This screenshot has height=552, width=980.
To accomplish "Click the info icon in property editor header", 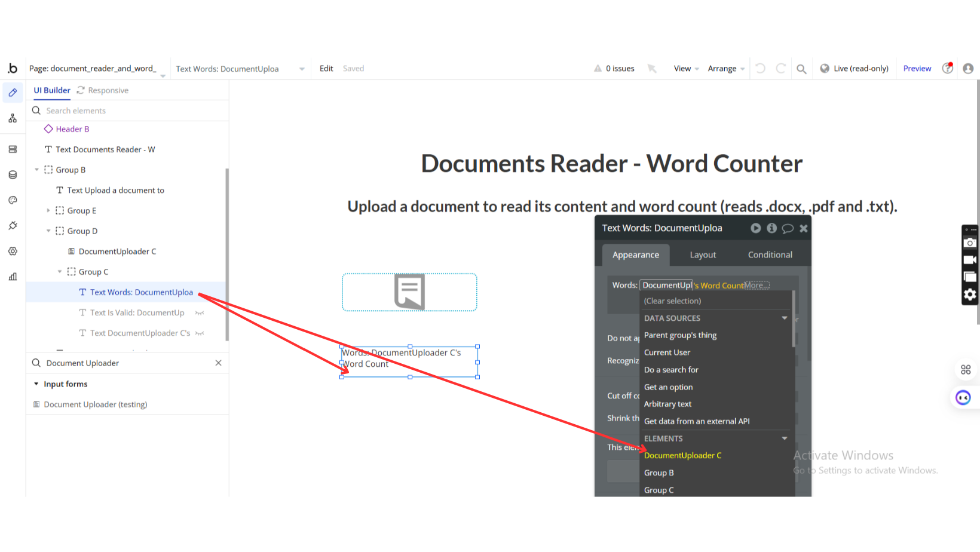I will click(x=771, y=228).
